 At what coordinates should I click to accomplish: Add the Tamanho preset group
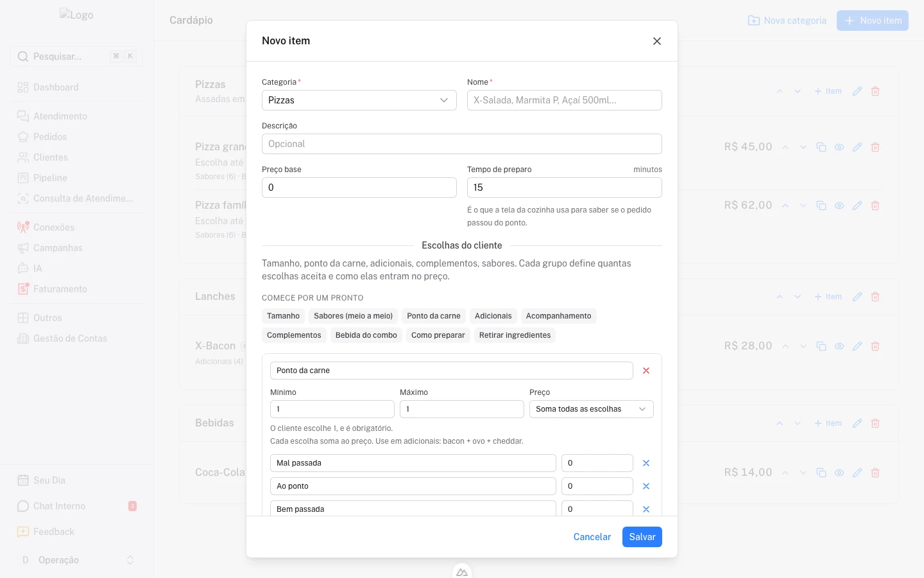[283, 316]
